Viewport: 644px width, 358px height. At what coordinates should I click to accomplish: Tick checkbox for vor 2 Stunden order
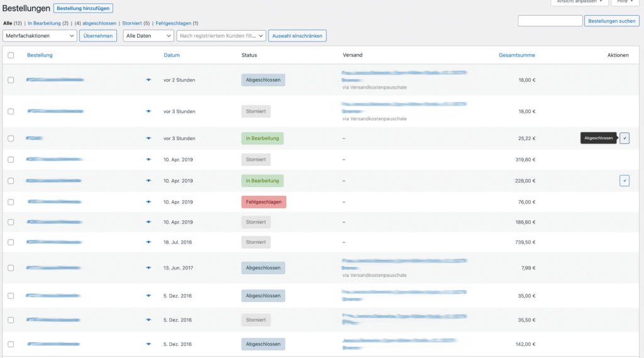pyautogui.click(x=11, y=80)
